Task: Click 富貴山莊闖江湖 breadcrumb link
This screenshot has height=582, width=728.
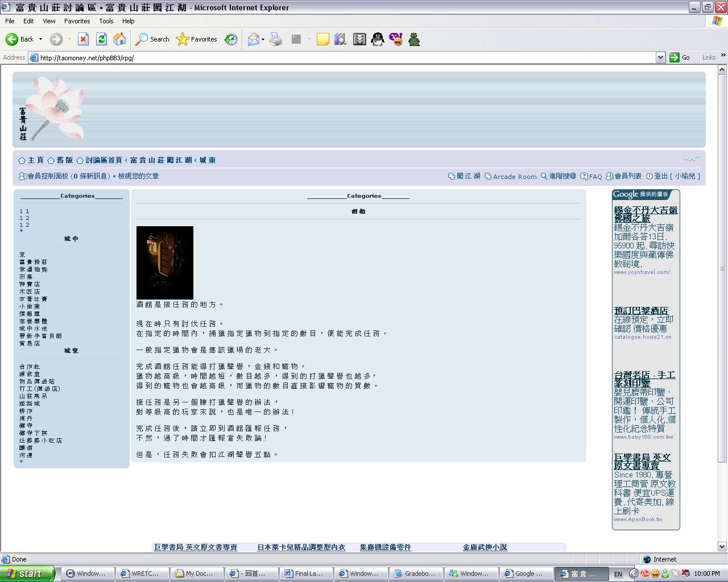Action: (x=161, y=160)
